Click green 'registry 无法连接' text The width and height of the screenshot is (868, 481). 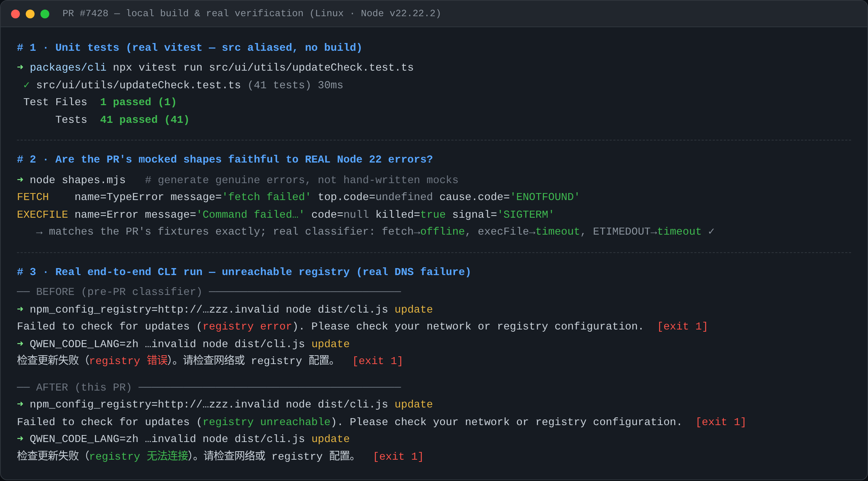tap(139, 457)
